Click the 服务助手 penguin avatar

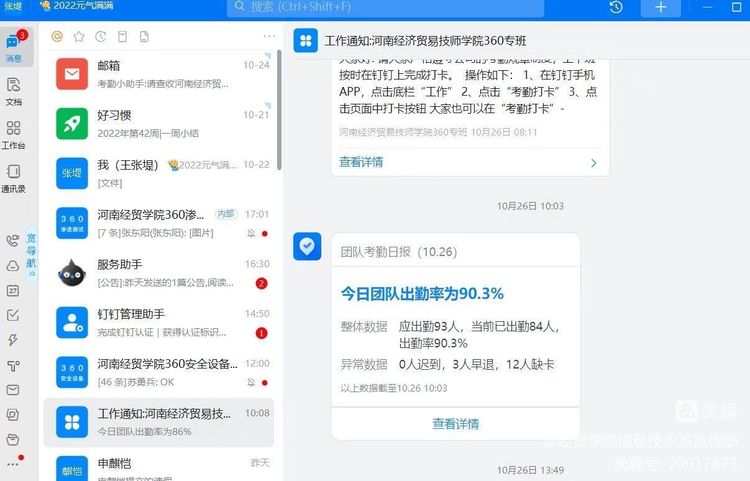(x=72, y=273)
